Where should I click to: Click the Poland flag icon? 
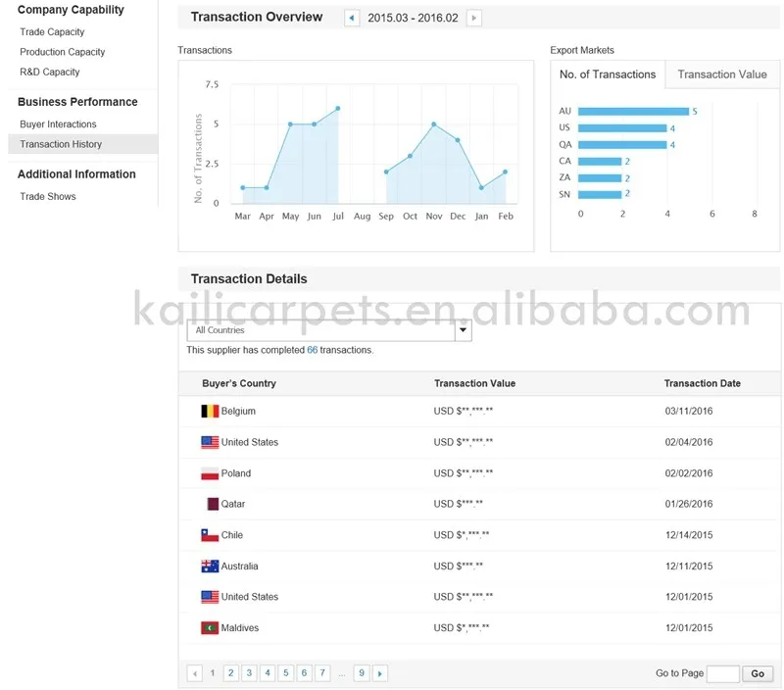(x=210, y=473)
